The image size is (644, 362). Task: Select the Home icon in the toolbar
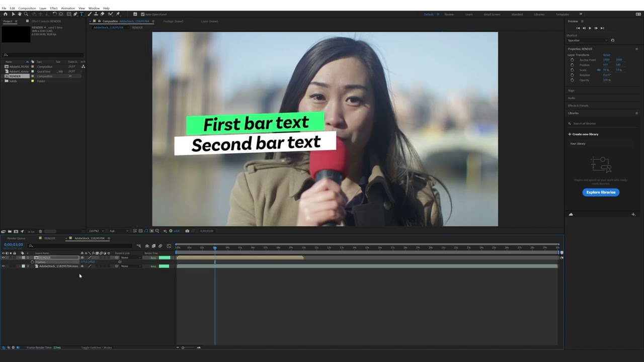[6, 14]
